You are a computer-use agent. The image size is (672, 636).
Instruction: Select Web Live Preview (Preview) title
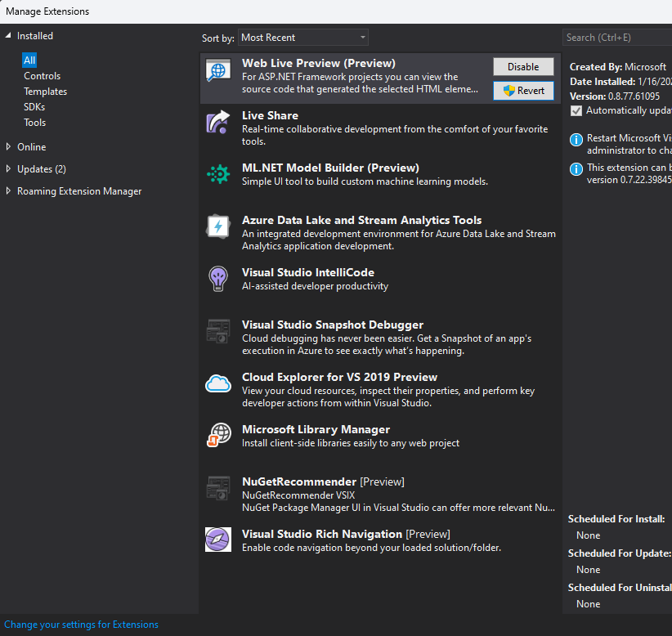pos(319,64)
